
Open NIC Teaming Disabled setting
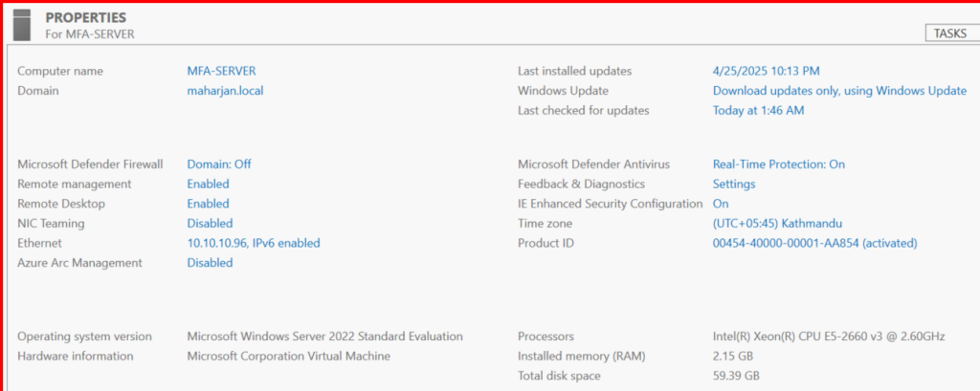210,224
